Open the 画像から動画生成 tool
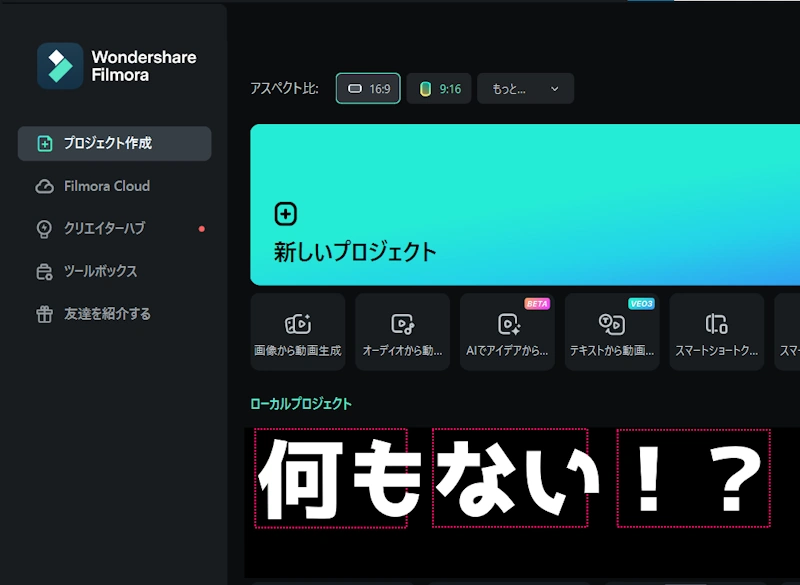800x585 pixels. [297, 332]
